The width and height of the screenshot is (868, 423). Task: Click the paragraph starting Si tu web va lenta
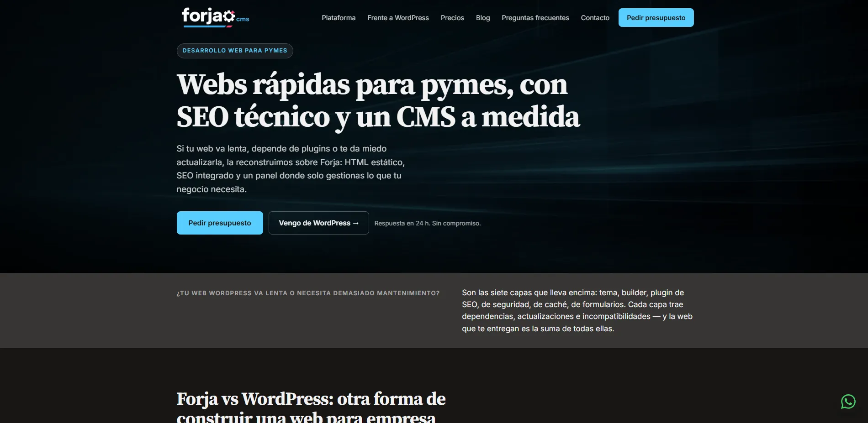point(291,169)
